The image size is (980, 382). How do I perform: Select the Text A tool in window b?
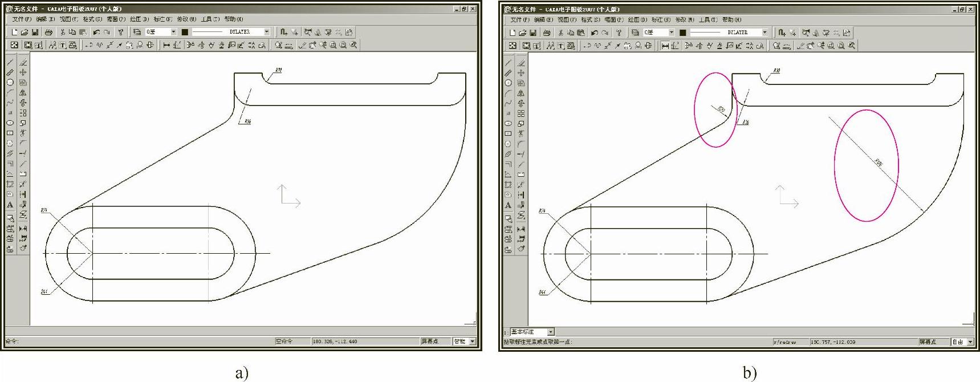click(509, 205)
